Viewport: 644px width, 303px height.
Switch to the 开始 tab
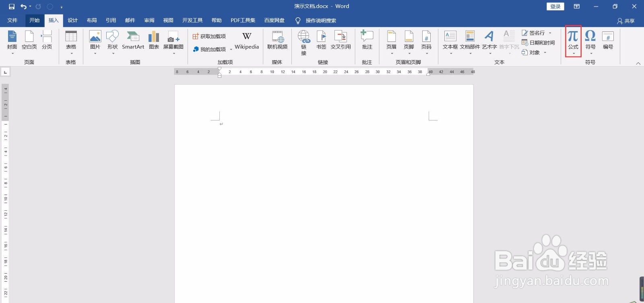[34, 21]
